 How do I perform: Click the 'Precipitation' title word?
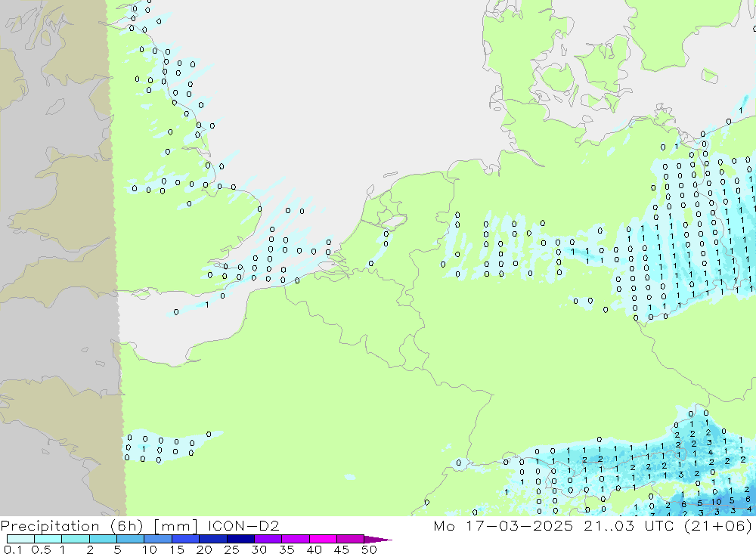[50, 525]
